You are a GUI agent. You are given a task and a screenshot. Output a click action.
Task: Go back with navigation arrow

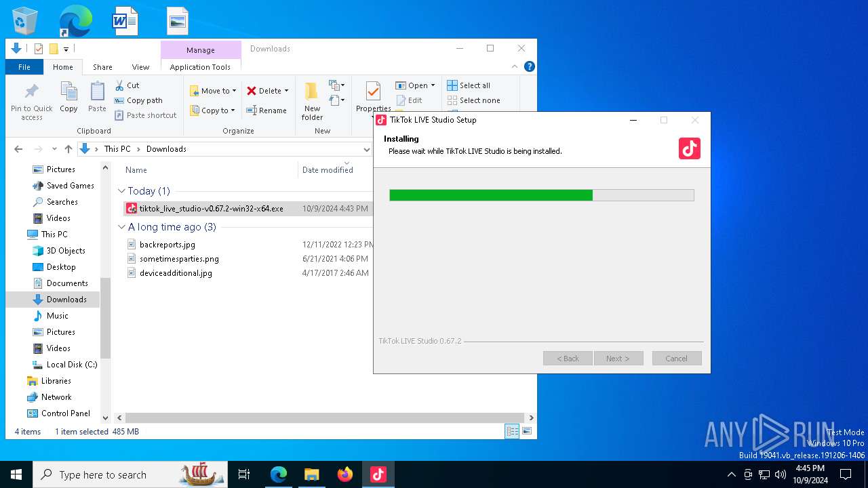click(18, 149)
